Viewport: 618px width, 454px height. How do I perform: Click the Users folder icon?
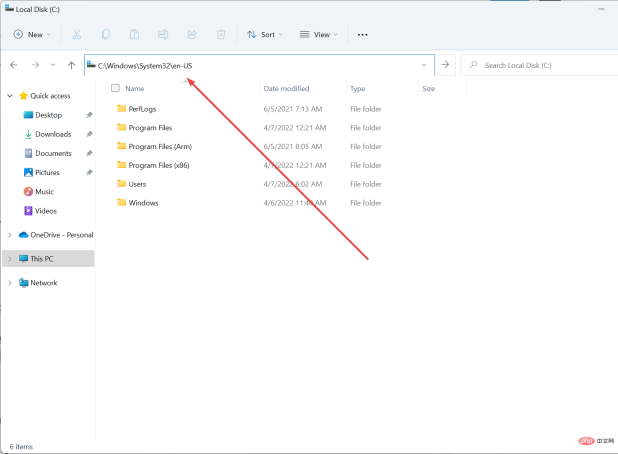pyautogui.click(x=121, y=184)
